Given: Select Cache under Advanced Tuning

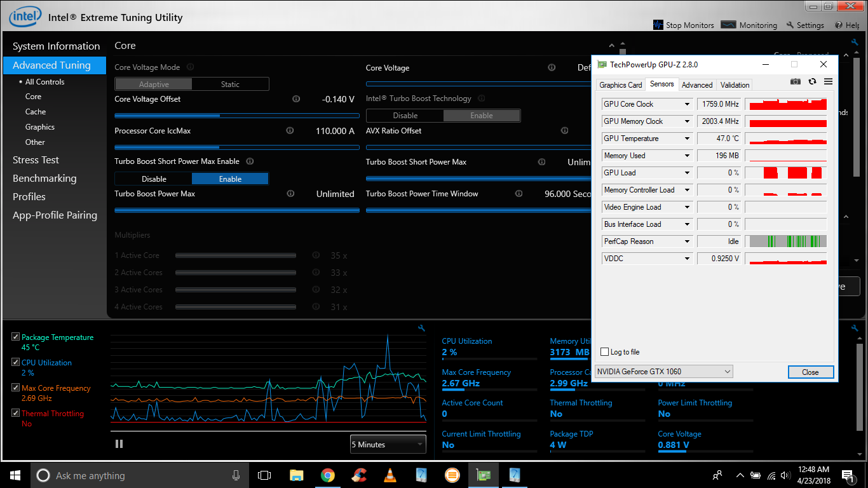Looking at the screenshot, I should tap(36, 112).
